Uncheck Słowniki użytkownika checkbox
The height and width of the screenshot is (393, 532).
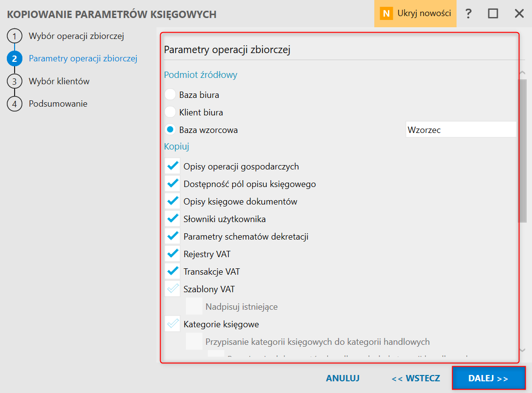[172, 219]
